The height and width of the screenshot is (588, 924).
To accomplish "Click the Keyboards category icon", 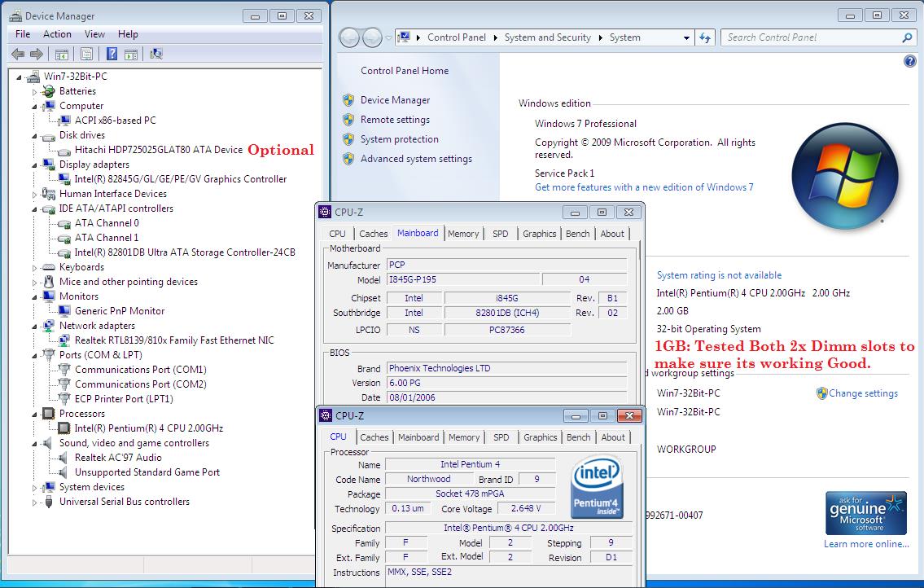I will coord(49,267).
